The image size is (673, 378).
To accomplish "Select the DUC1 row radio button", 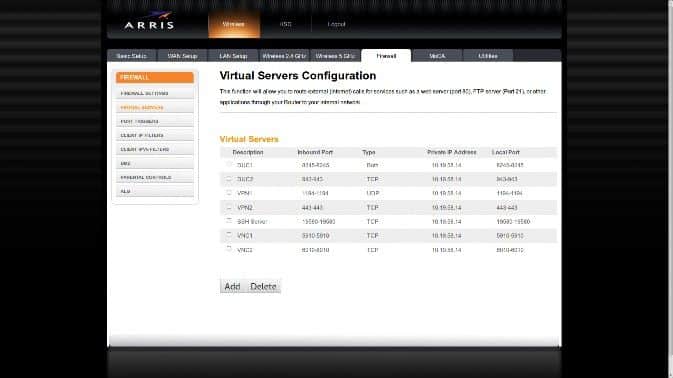I will coord(229,164).
